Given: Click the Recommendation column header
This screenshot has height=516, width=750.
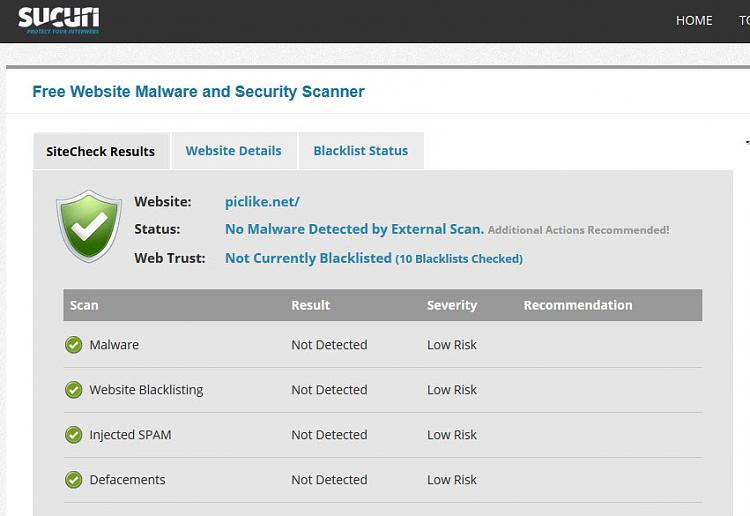Looking at the screenshot, I should pyautogui.click(x=578, y=305).
